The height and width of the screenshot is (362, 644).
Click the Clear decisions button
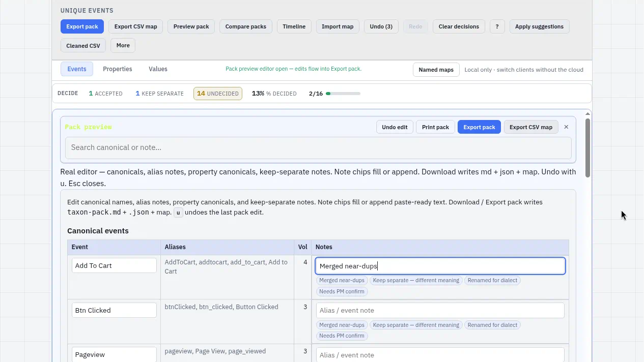tap(459, 26)
